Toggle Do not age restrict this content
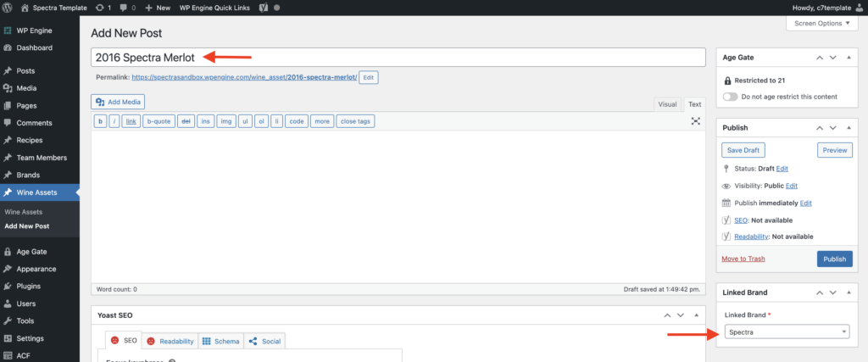The height and width of the screenshot is (362, 868). [x=730, y=97]
